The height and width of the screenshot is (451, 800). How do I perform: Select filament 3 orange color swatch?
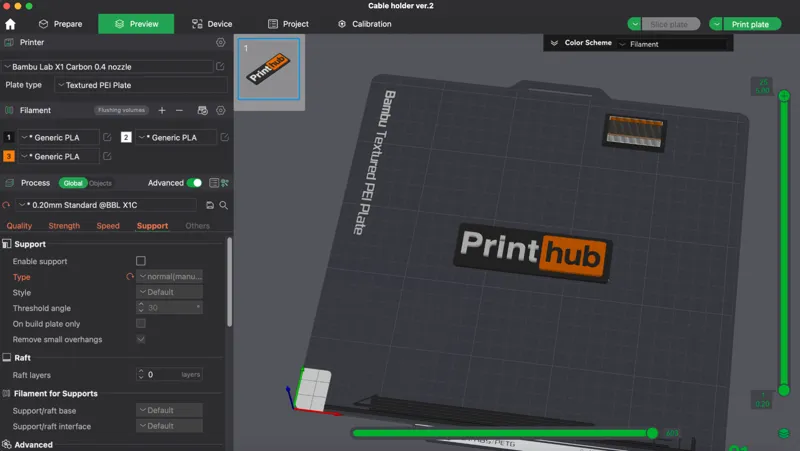(9, 156)
